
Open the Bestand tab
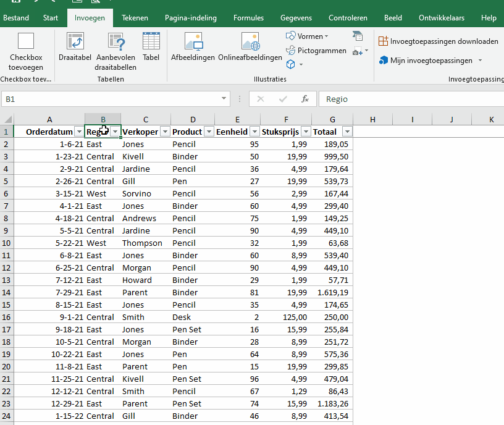(16, 18)
